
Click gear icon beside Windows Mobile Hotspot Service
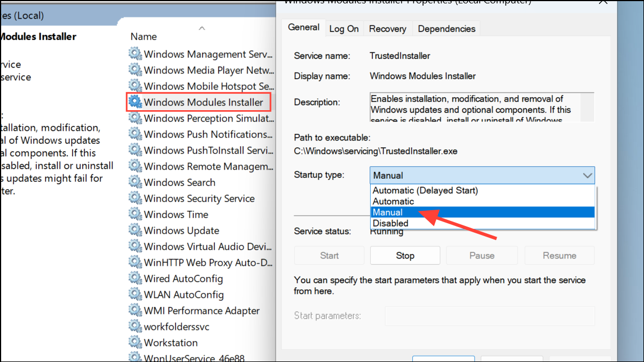coord(135,85)
